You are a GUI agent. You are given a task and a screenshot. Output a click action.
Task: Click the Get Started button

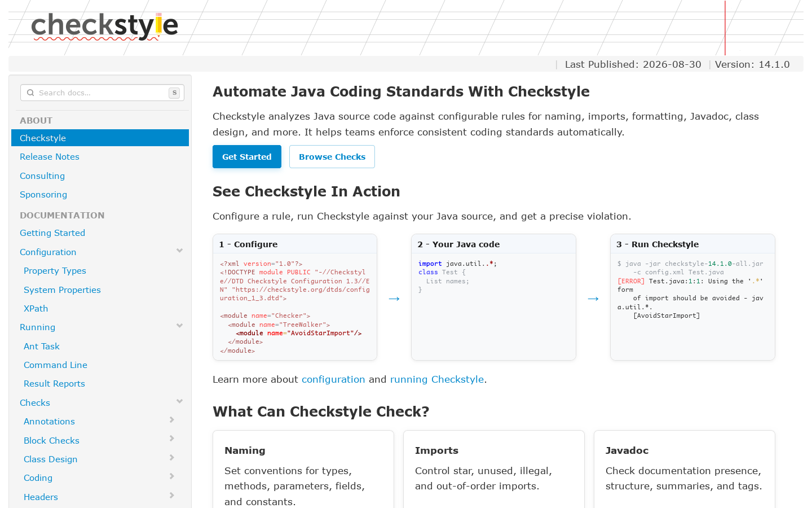tap(247, 157)
